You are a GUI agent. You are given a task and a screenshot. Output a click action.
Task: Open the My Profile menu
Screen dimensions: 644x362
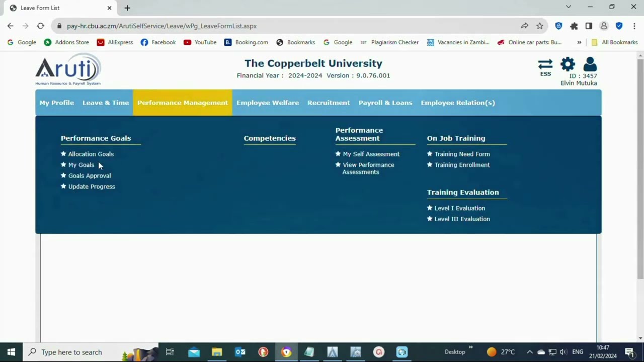coord(56,103)
